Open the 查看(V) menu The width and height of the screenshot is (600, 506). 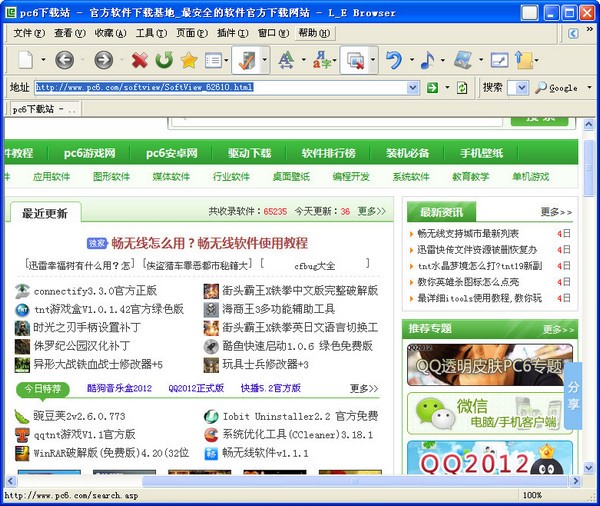pyautogui.click(x=70, y=33)
